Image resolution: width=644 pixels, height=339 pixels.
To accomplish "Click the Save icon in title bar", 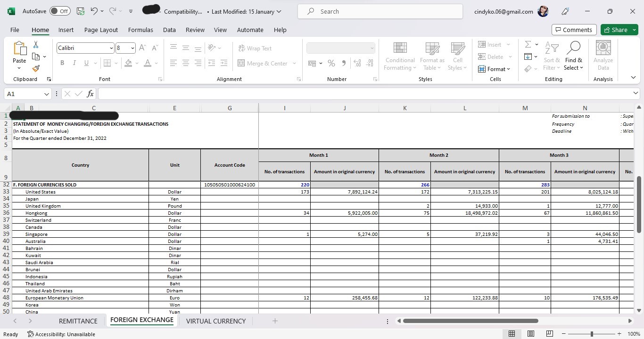I will pos(81,11).
